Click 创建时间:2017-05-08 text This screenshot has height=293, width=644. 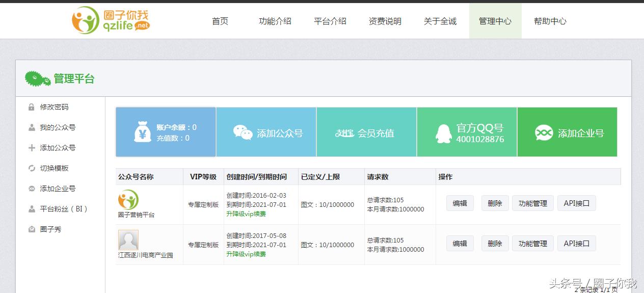click(256, 236)
